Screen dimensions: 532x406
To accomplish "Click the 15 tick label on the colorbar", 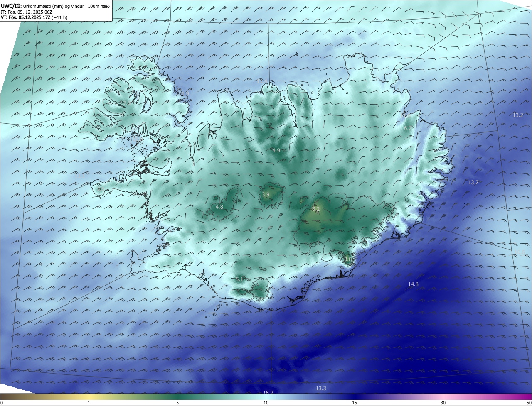I will [x=355, y=403].
